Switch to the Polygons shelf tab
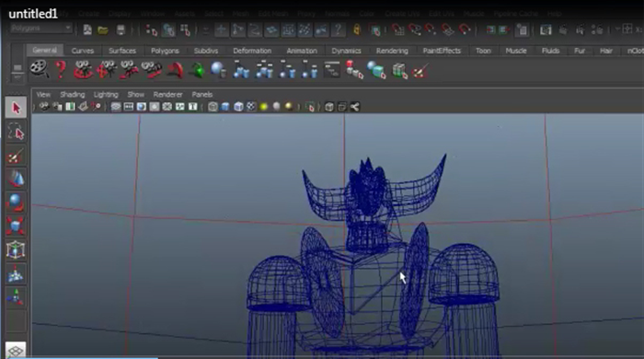The width and height of the screenshot is (644, 359). click(x=165, y=51)
